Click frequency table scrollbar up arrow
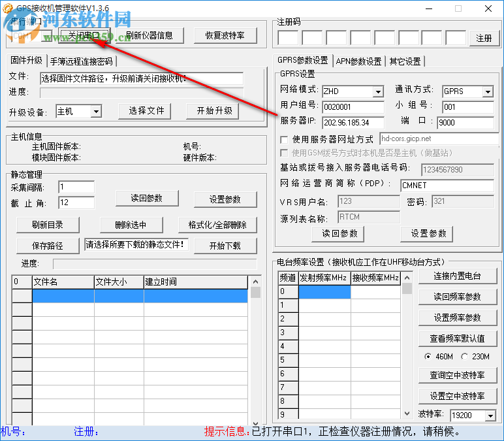The height and width of the screenshot is (441, 504). click(407, 278)
